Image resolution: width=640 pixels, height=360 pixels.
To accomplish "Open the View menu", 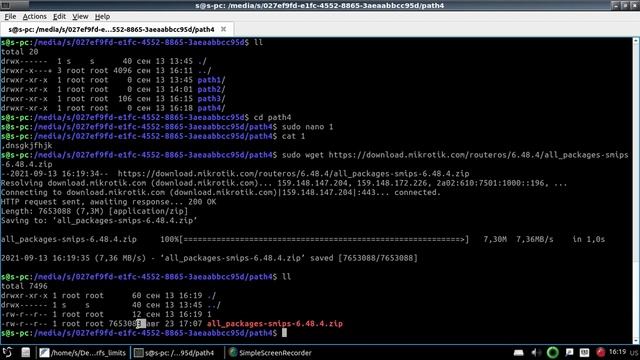I will (x=80, y=16).
